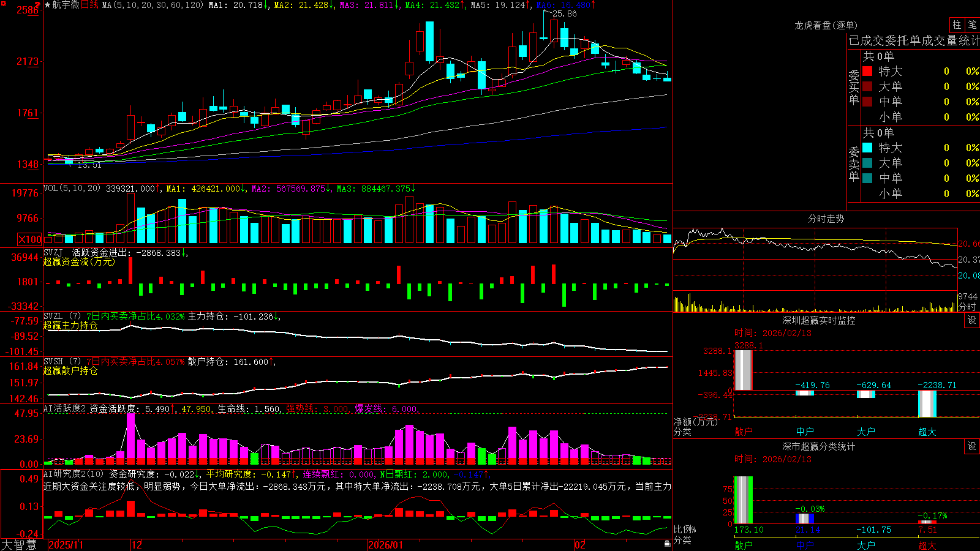
Task: Click the teal 中单 sell order swatch
Action: click(867, 178)
